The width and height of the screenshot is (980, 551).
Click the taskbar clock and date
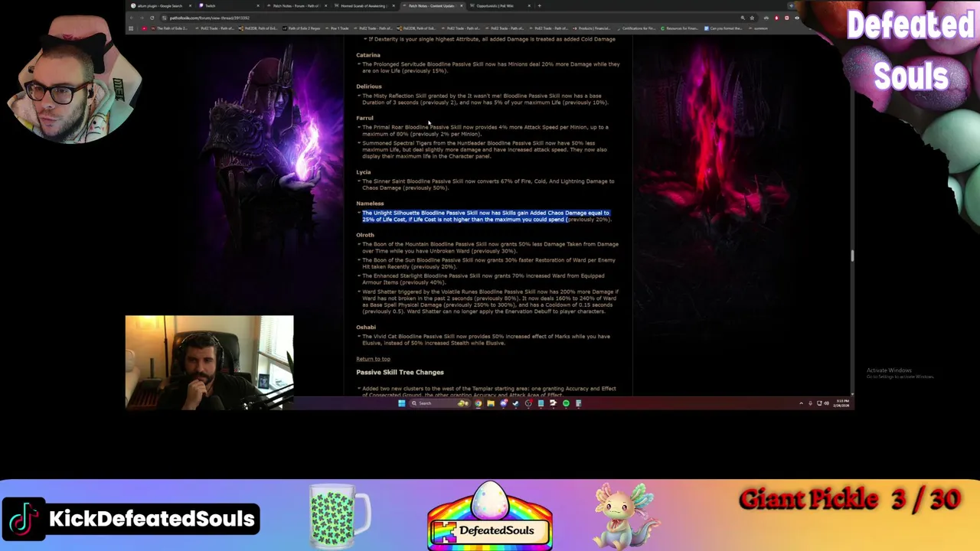tap(841, 403)
